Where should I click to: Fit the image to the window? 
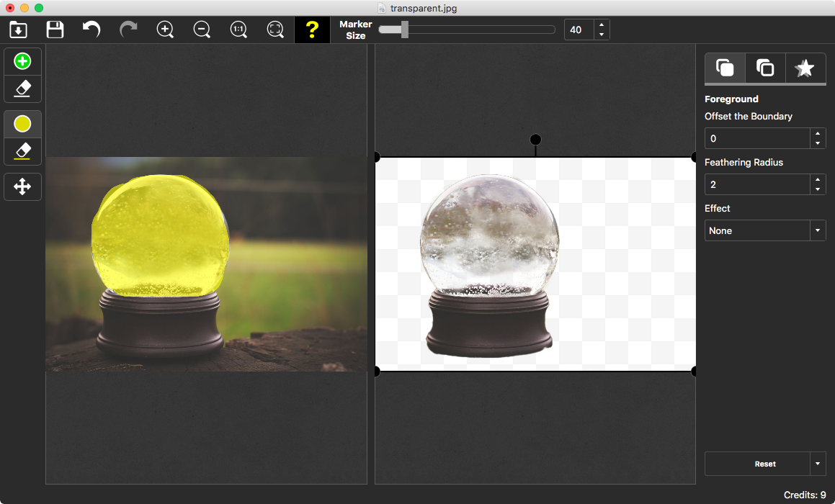click(x=275, y=30)
